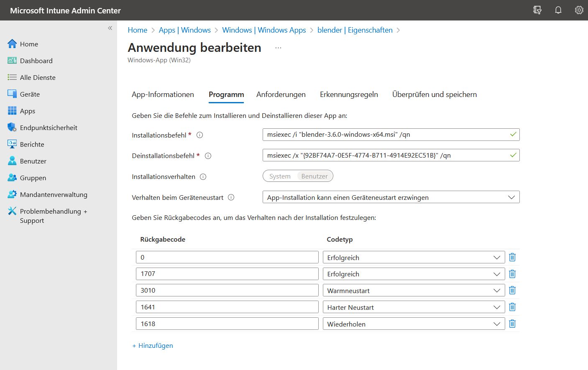588x370 pixels.
Task: Click the Gruppen groups icon
Action: (x=12, y=178)
